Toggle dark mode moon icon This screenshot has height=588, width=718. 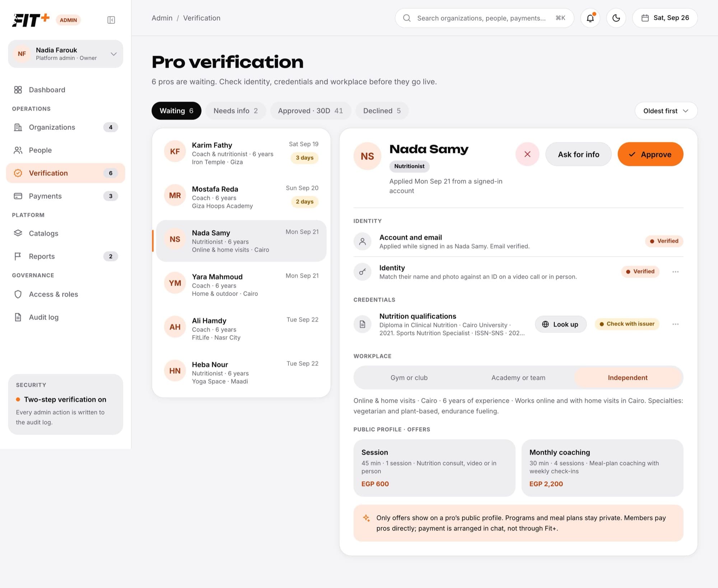(x=616, y=18)
